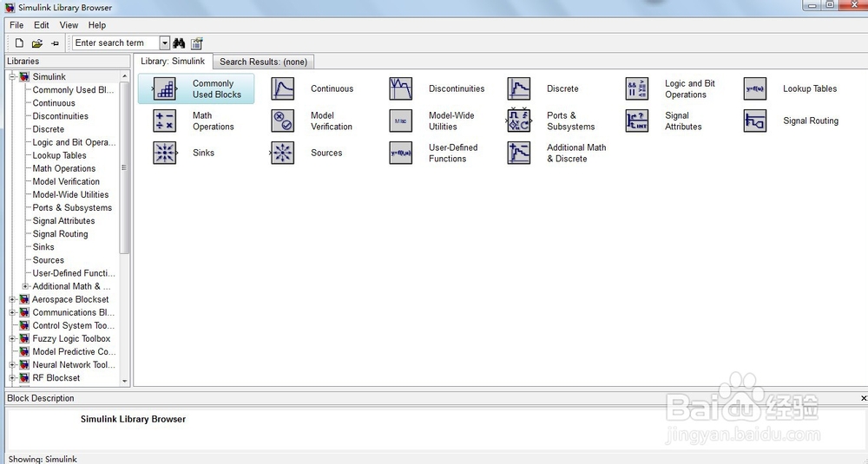This screenshot has height=464, width=868.
Task: Open the Sources library icon
Action: [x=282, y=153]
